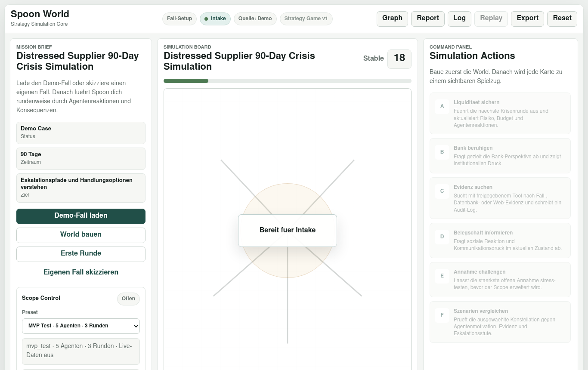Select the Quelle: Demo pill
This screenshot has width=588, height=370.
tap(255, 19)
